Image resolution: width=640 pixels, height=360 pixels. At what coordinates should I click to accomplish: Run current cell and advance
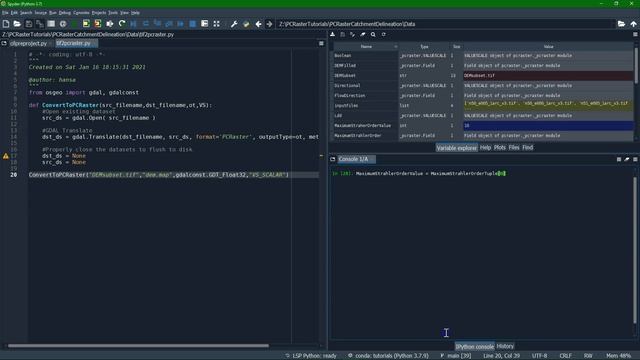98,24
